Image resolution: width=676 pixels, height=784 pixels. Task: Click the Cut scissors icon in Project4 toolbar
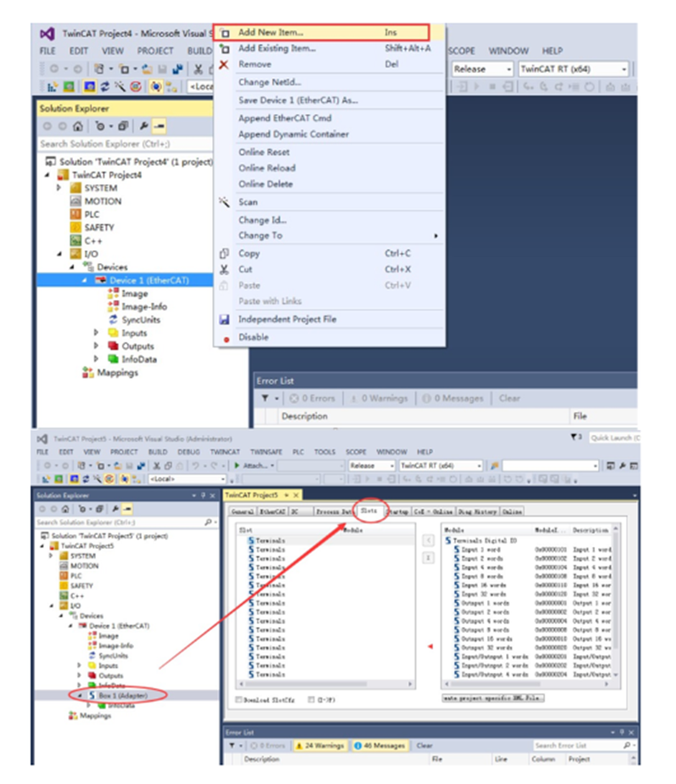coord(199,69)
